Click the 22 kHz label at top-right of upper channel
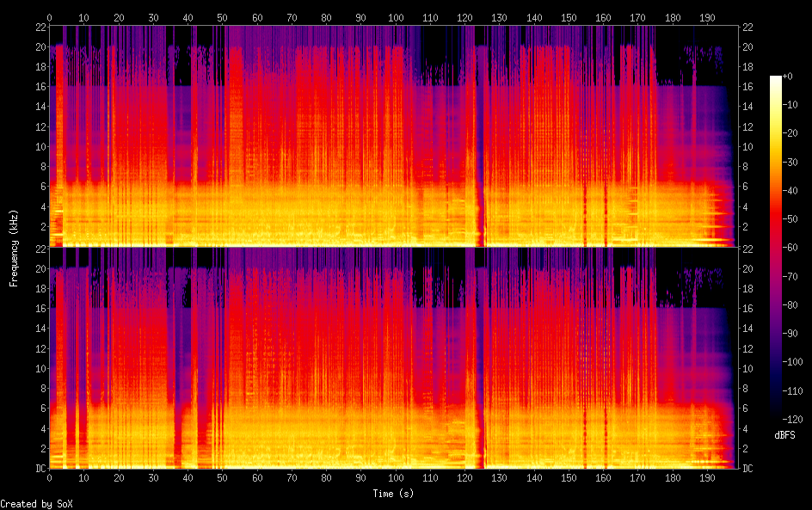Viewport: 812px width, 510px height. [748, 28]
